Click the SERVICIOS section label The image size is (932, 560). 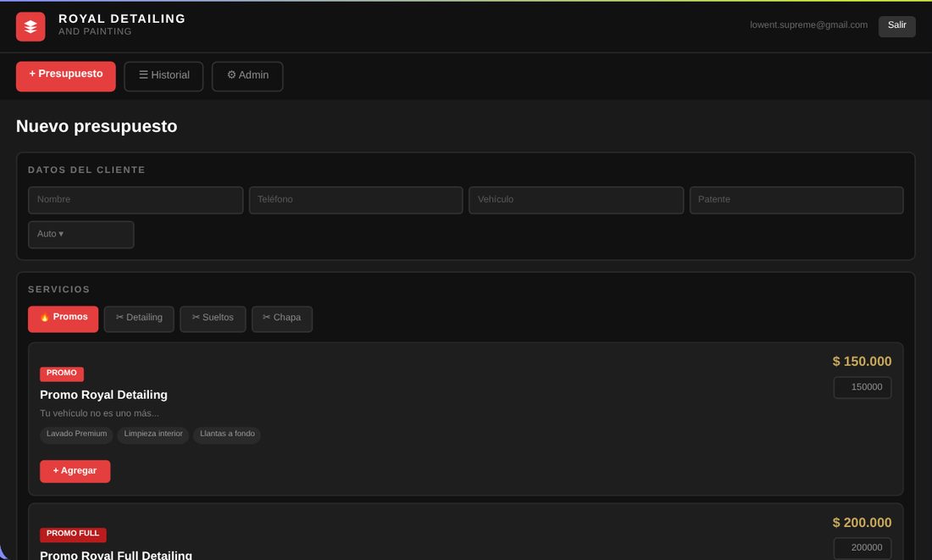[x=58, y=290]
